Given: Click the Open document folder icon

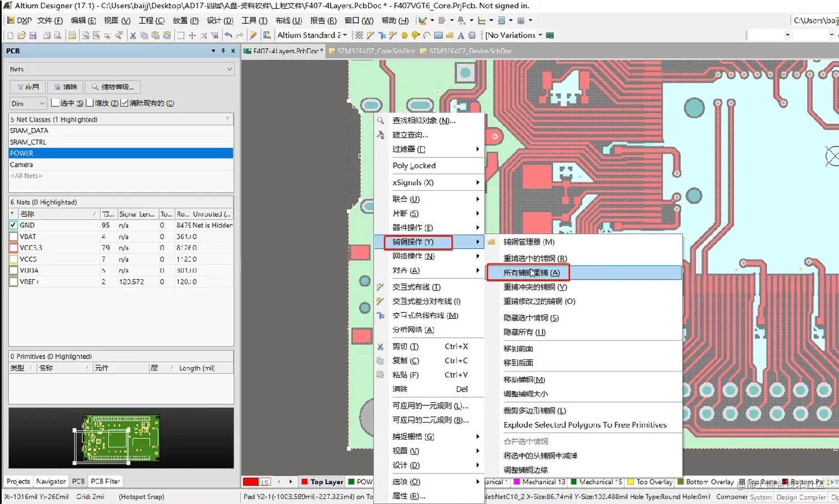Looking at the screenshot, I should tap(21, 35).
